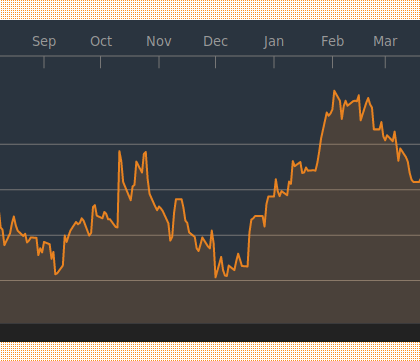Click the sharp spike peak in mid October

coord(119,151)
